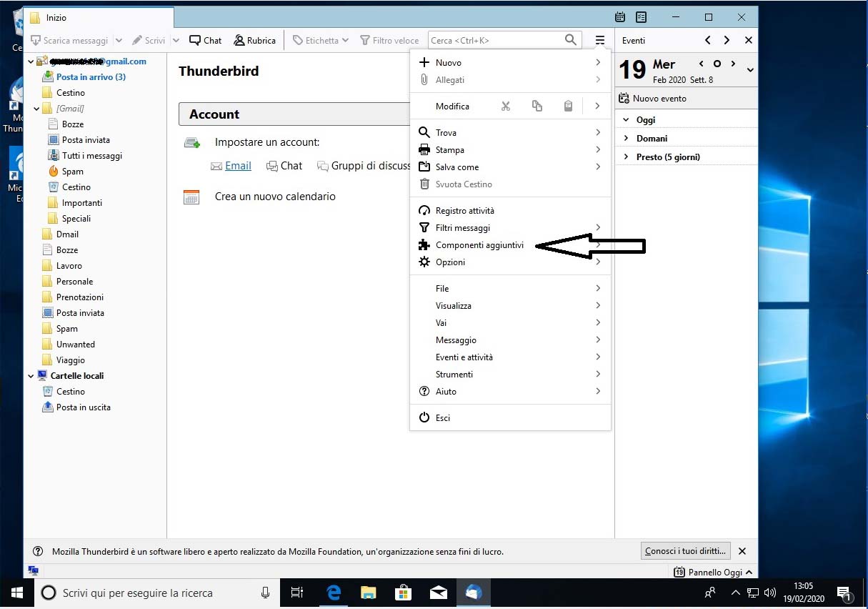868x609 pixels.
Task: Open the Unwanted folder
Action: (76, 345)
